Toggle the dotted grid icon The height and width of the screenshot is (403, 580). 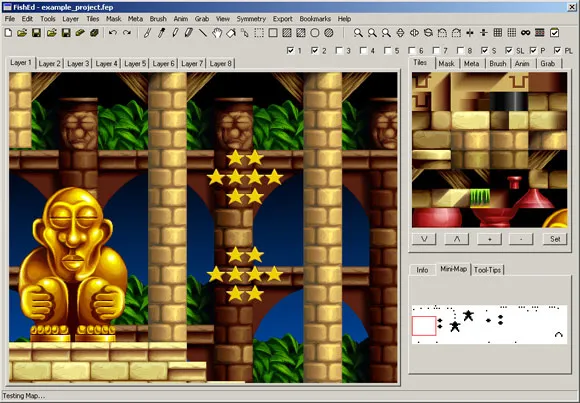point(512,33)
